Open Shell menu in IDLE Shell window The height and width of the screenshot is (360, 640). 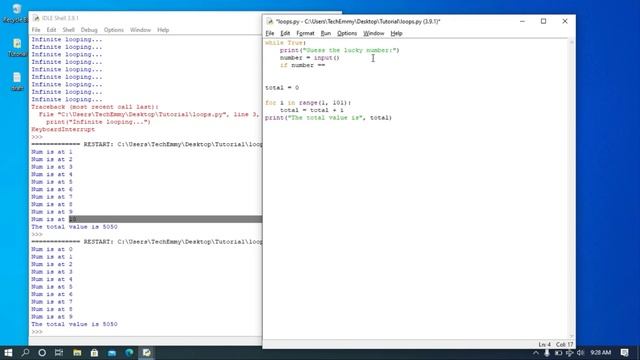[69, 30]
